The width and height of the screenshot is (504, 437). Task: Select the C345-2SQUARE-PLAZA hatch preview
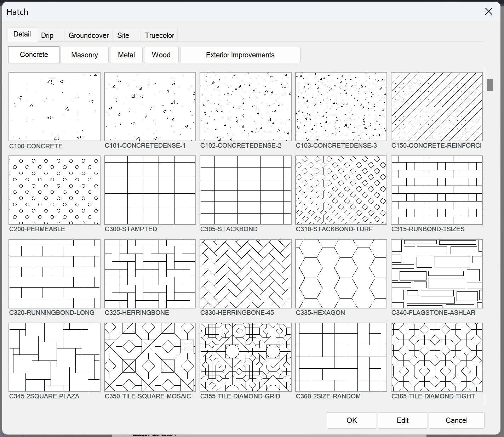(55, 357)
